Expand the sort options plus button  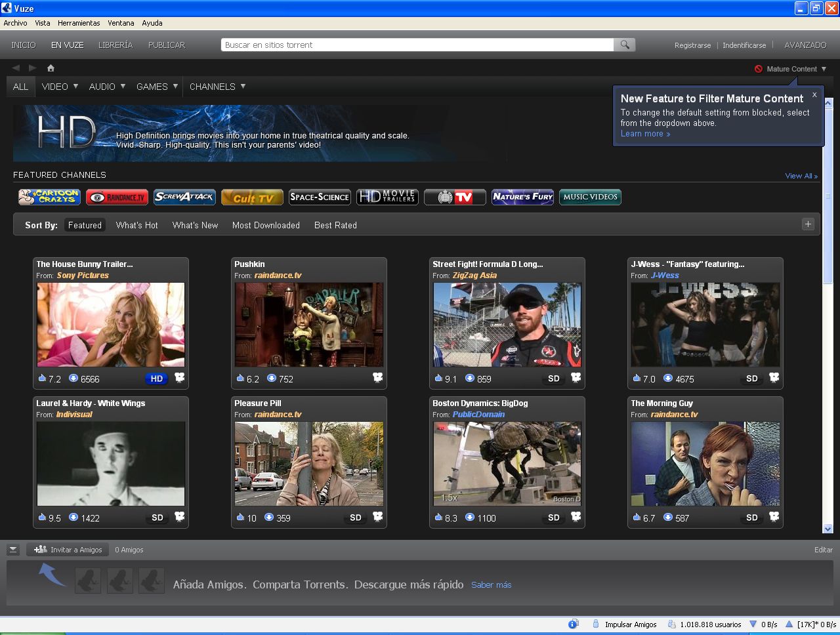[808, 224]
